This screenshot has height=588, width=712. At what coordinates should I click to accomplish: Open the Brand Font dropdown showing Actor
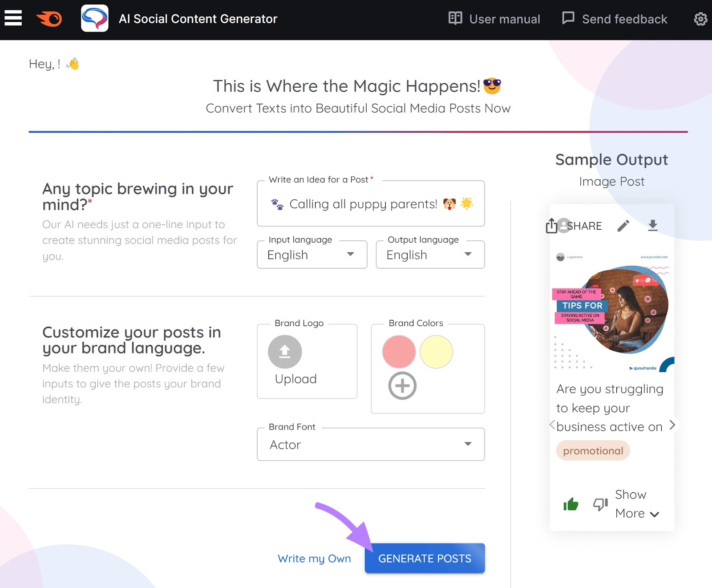point(370,444)
